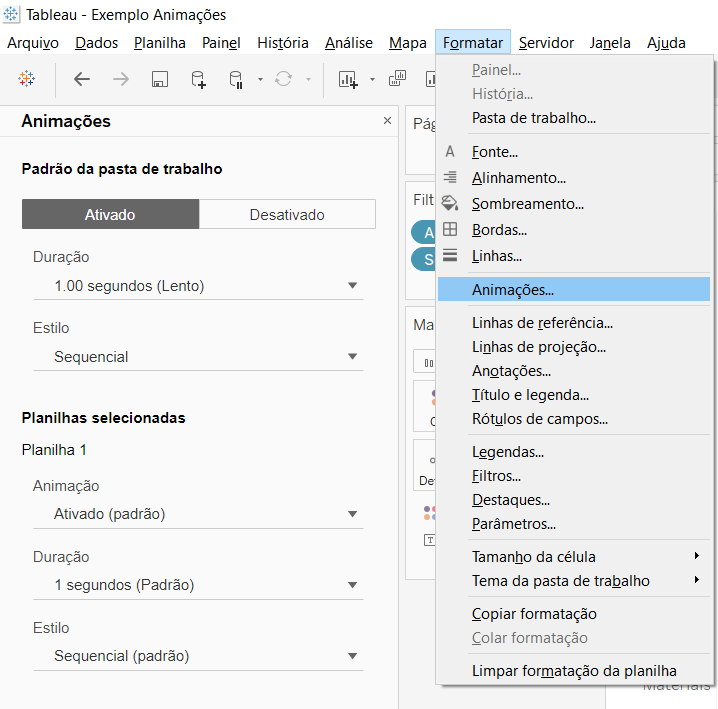This screenshot has height=709, width=718.
Task: Open the Arquivo menu
Action: [x=33, y=43]
